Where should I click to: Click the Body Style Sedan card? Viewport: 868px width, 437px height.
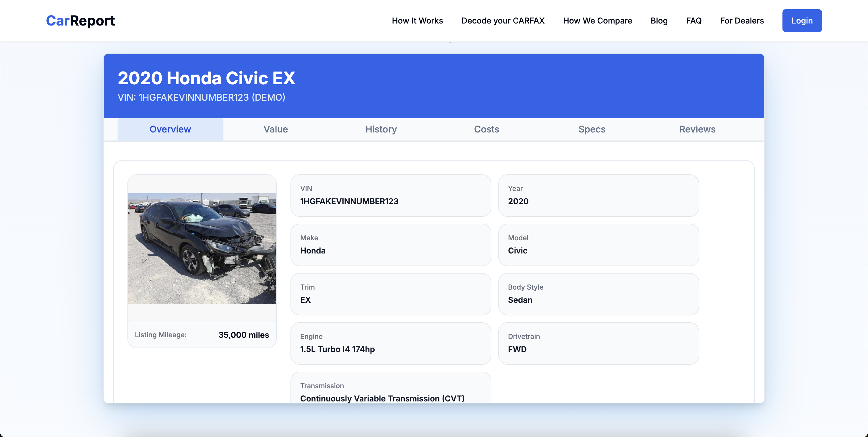click(598, 294)
